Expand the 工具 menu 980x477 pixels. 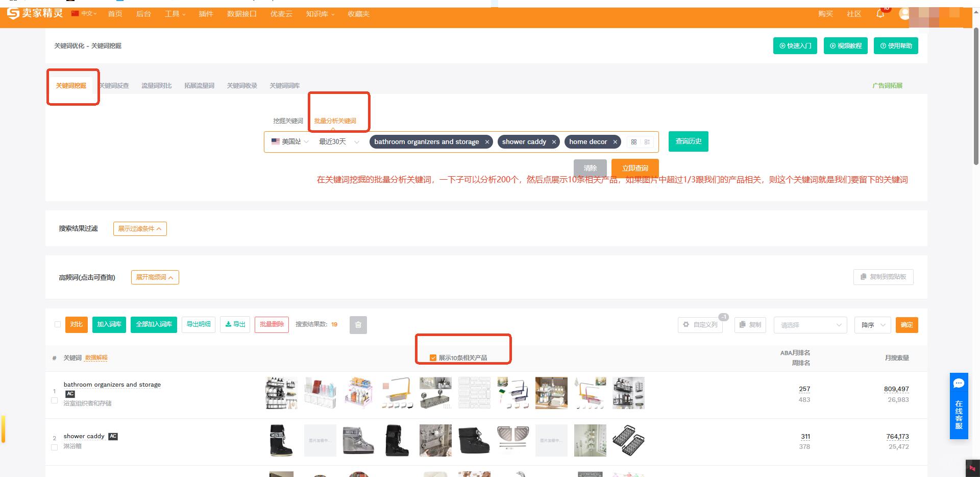click(x=175, y=14)
